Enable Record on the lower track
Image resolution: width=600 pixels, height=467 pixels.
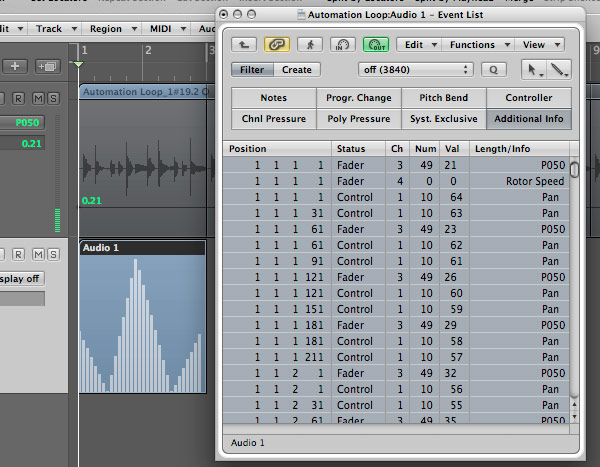pos(18,255)
